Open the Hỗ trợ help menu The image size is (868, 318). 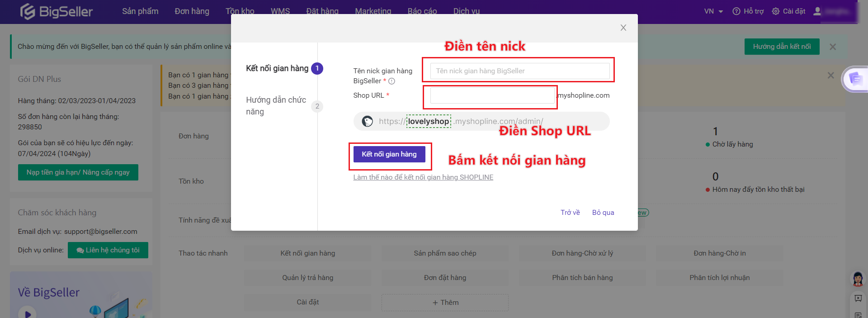click(748, 11)
